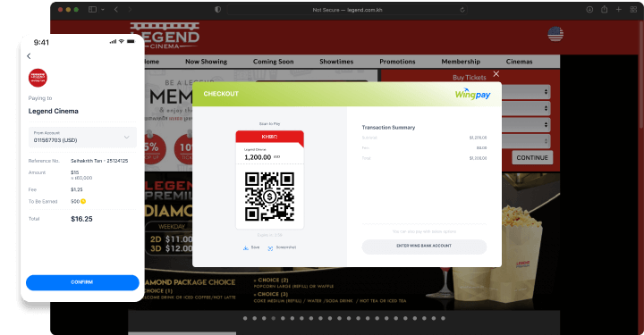Select Enter Wing Bank Account option
Image resolution: width=644 pixels, height=335 pixels.
click(x=424, y=246)
